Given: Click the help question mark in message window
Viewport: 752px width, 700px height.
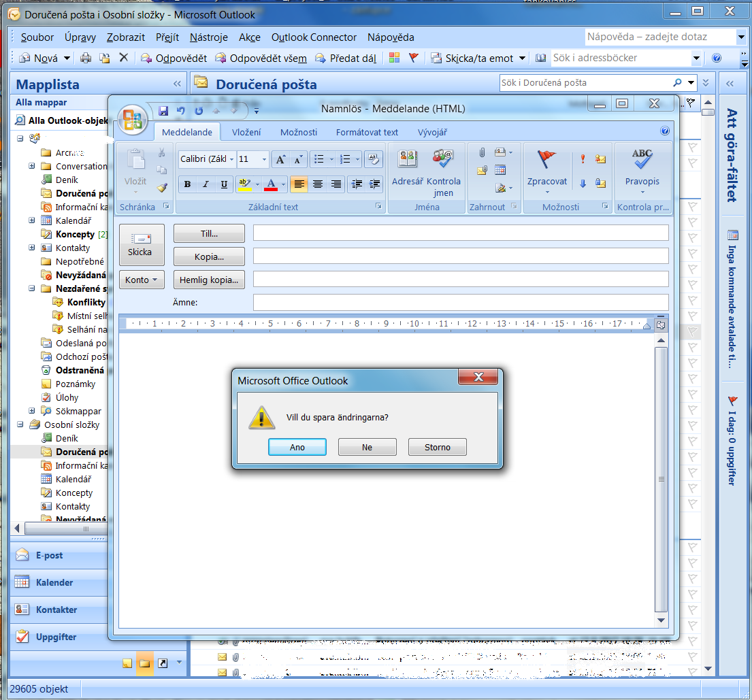Looking at the screenshot, I should click(x=665, y=131).
